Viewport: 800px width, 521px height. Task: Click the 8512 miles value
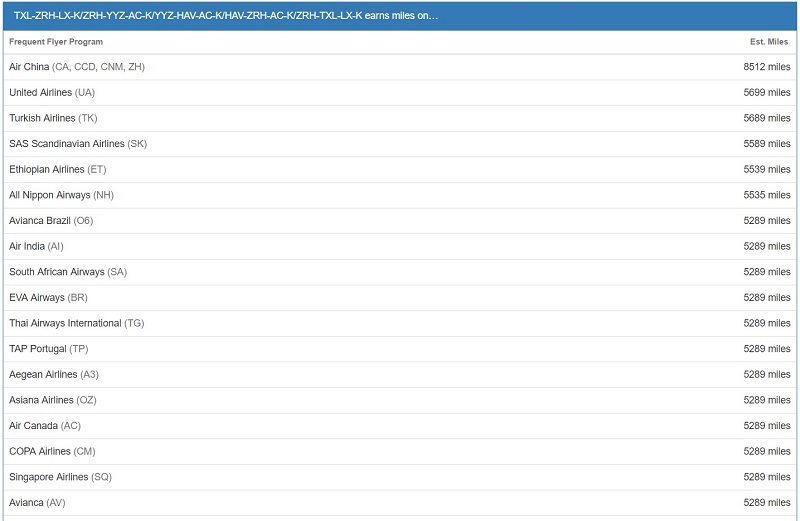767,67
